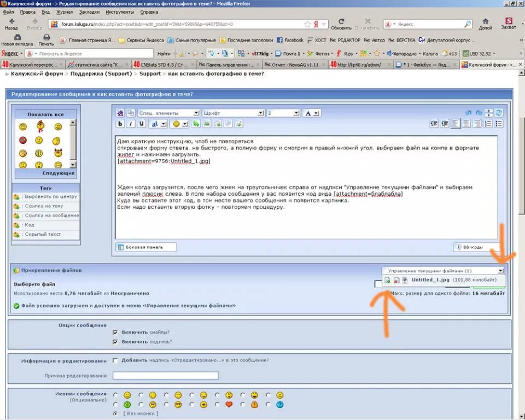525x420 pixels.
Task: Check the Добавить надпись «Отредактировано» box
Action: pos(115,360)
